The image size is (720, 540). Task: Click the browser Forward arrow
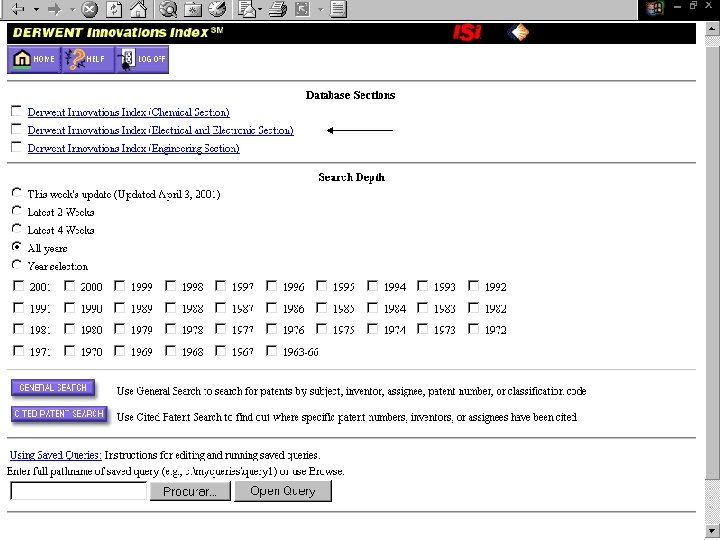54,9
